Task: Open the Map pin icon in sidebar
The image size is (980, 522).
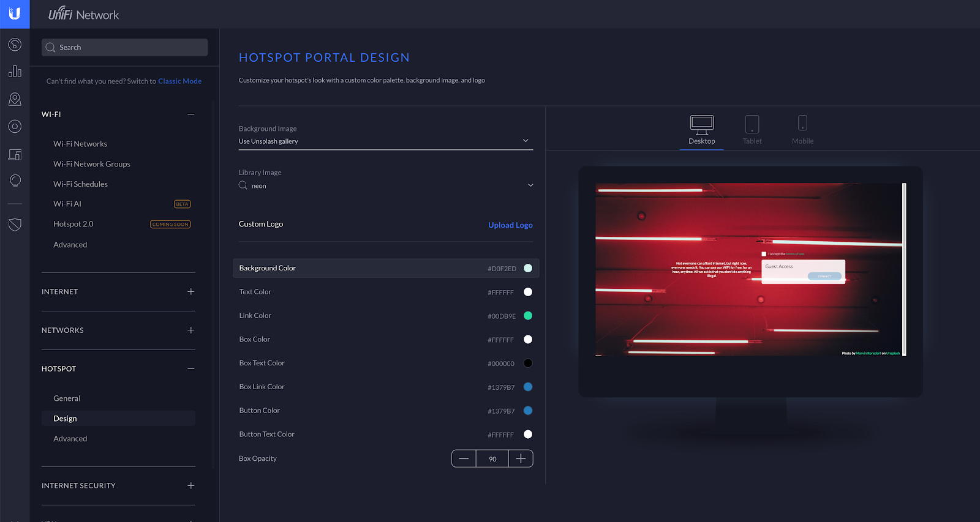Action: (15, 99)
